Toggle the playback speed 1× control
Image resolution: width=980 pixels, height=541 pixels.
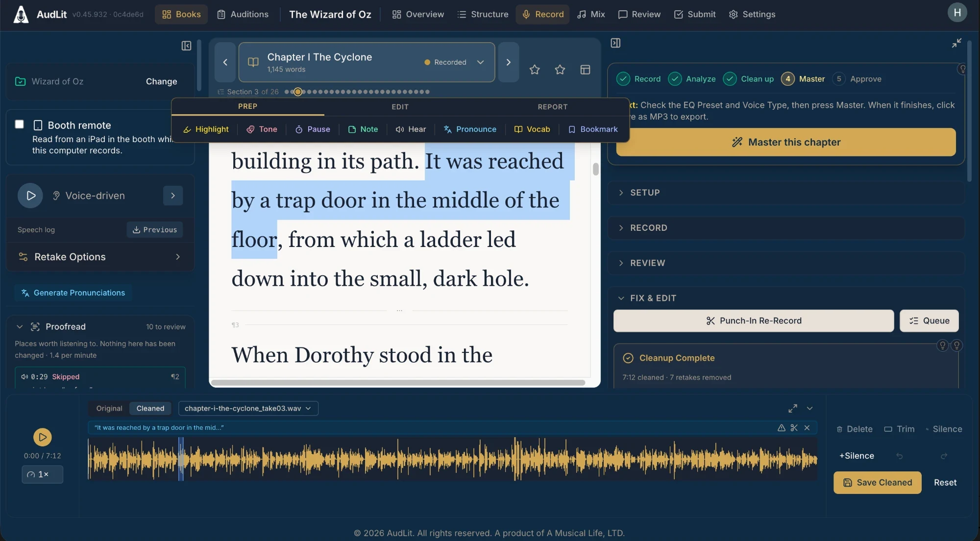[43, 474]
